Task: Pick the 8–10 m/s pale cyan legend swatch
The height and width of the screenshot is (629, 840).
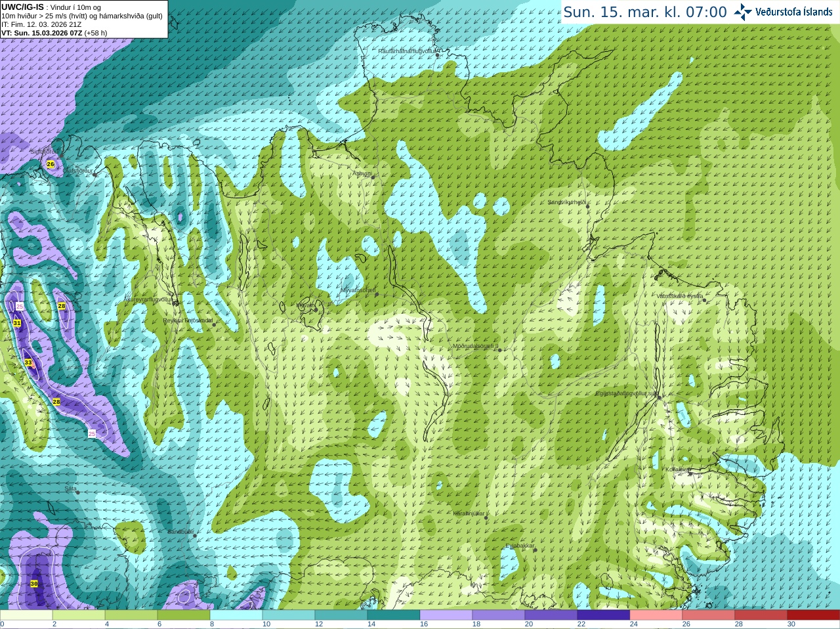Action: [236, 615]
